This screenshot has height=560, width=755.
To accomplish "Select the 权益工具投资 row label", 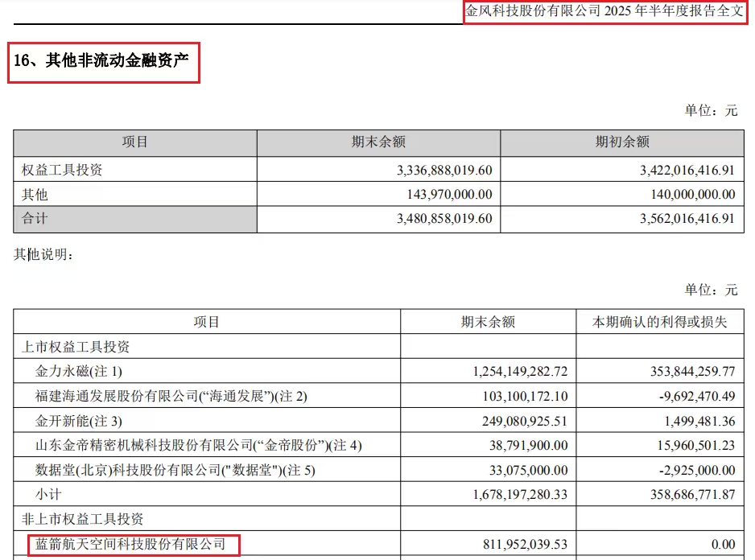I will pos(62,170).
